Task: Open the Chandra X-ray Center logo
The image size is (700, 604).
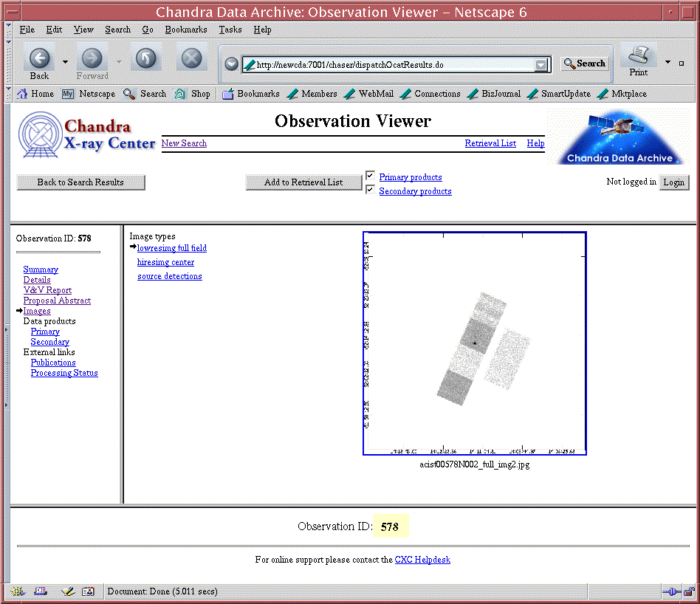Action: 86,134
